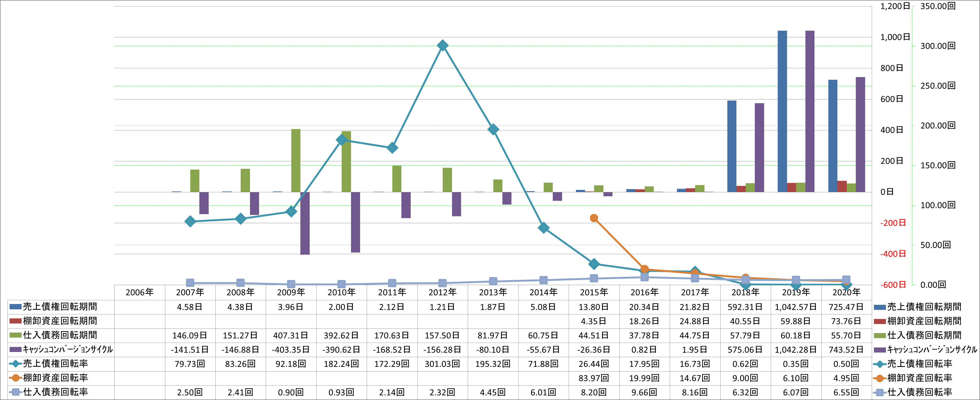Click the red -600日 axis label
Screen dimensions: 980x400
(x=893, y=285)
